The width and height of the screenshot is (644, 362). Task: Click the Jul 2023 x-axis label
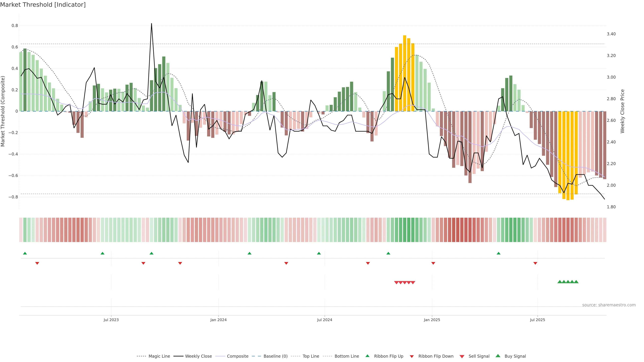(111, 320)
